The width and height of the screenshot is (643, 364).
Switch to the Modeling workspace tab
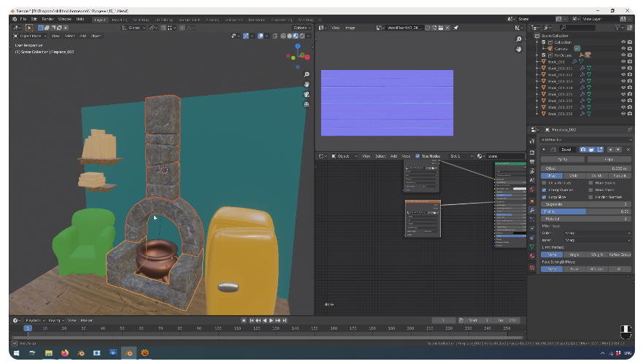tap(119, 19)
